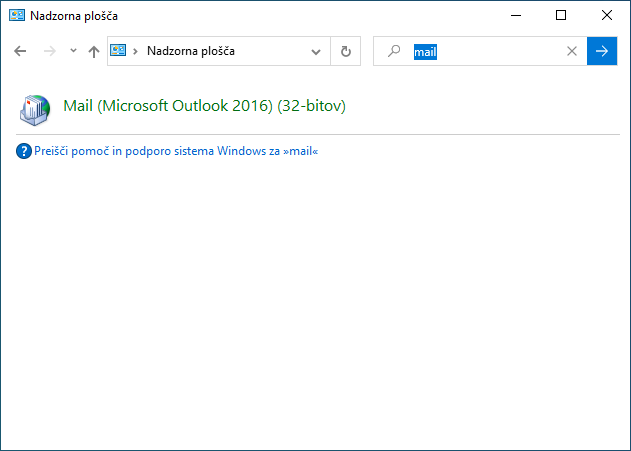Click the Control Panel icon in address bar
The width and height of the screenshot is (631, 451).
(118, 51)
